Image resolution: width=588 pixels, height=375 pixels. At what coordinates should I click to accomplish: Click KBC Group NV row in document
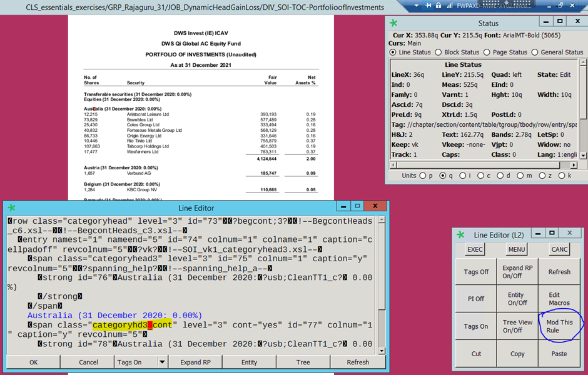[x=200, y=190]
